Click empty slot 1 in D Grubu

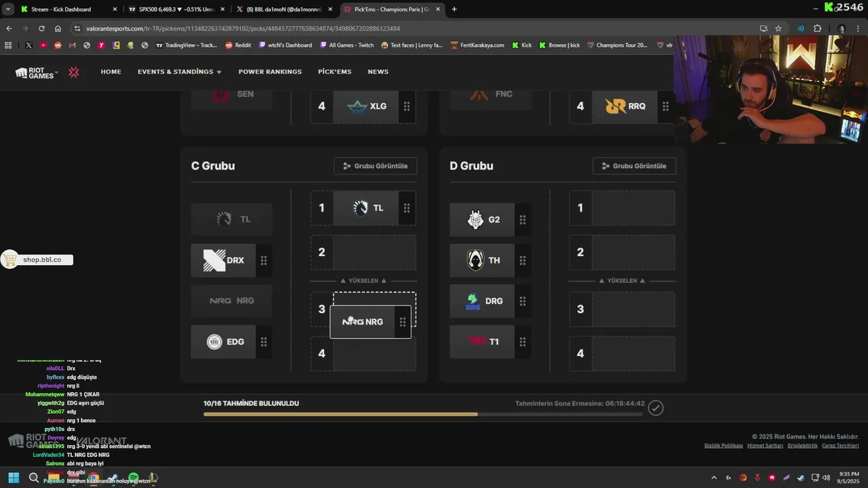tap(633, 208)
